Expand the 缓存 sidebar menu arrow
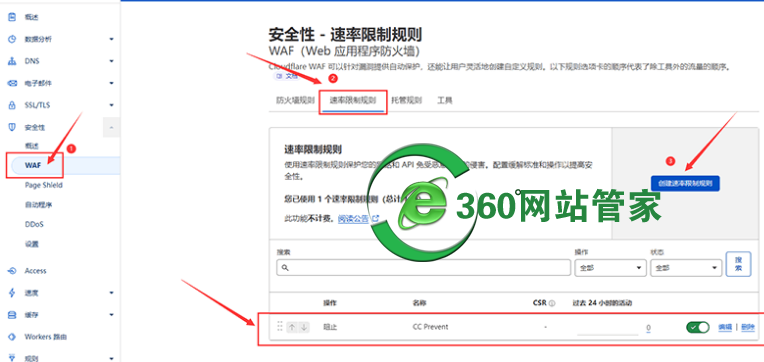The width and height of the screenshot is (764, 362). pyautogui.click(x=112, y=315)
